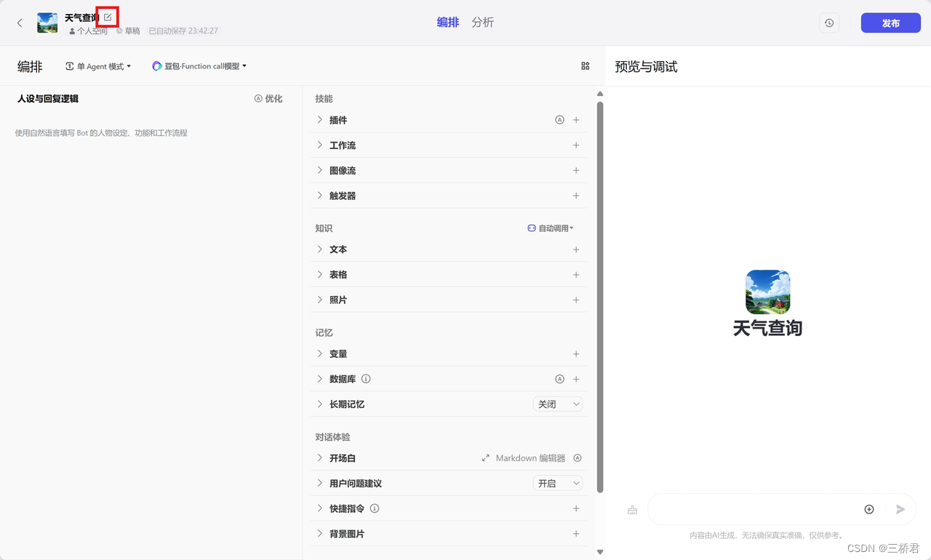Expand the 文本 knowledge section
This screenshot has height=560, width=931.
[x=320, y=249]
